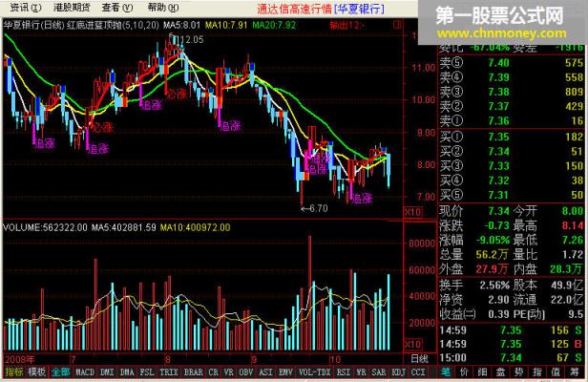Select the 指标 tab
588x382 pixels.
pos(14,371)
